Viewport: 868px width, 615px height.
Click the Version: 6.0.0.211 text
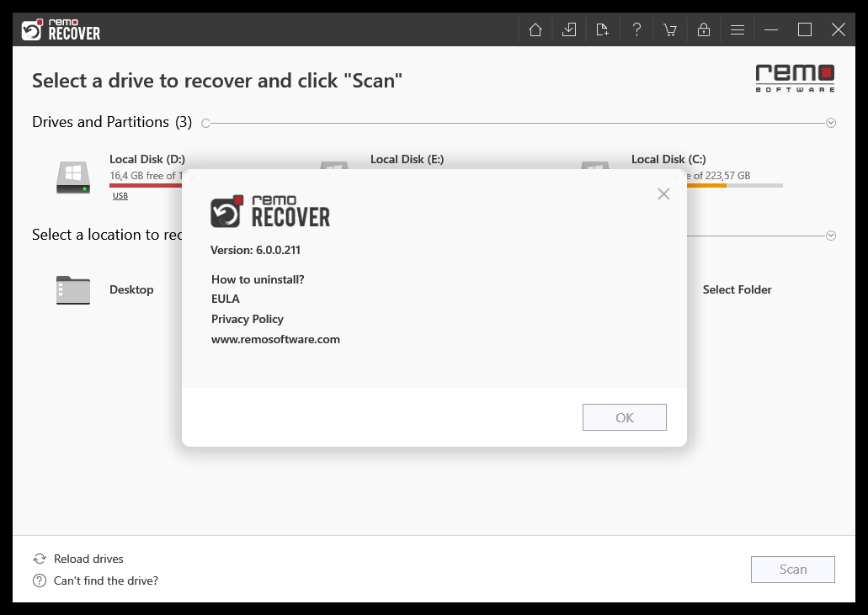[255, 250]
